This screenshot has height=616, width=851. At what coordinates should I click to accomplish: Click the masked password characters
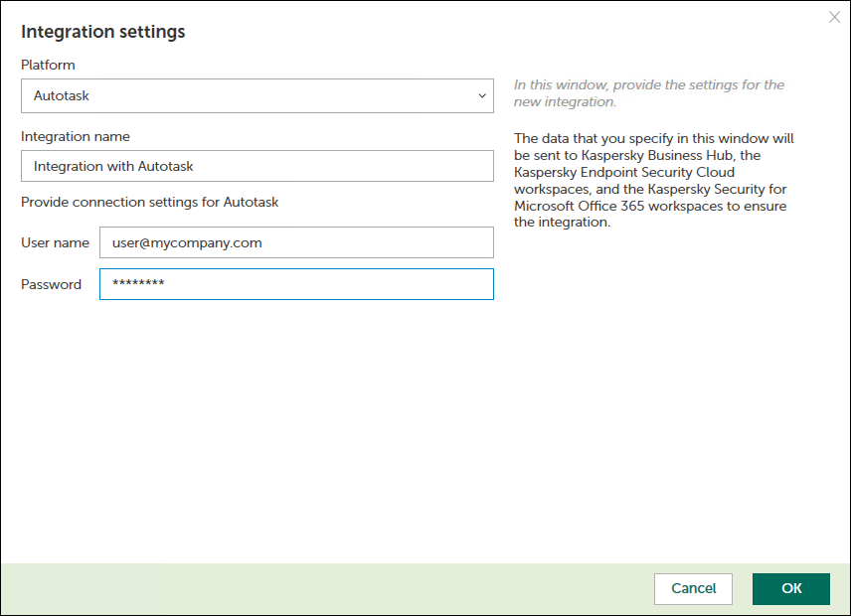tap(137, 283)
